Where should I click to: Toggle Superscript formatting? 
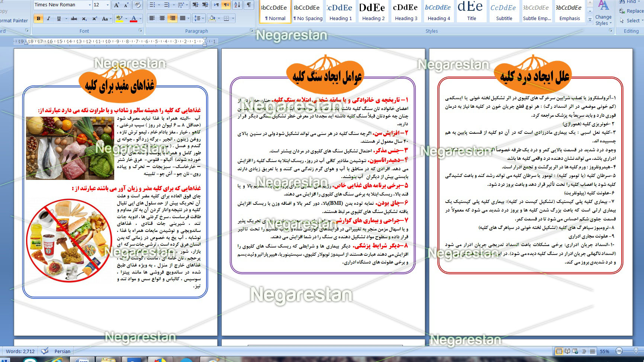(94, 19)
